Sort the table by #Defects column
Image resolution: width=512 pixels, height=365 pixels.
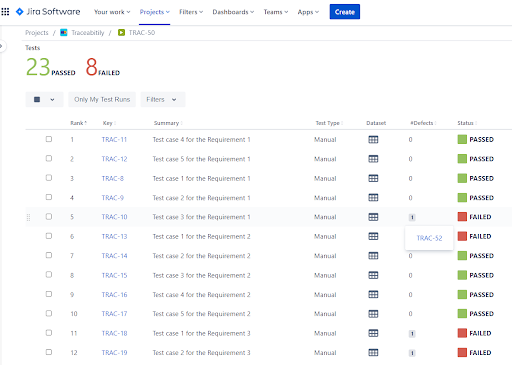coord(423,123)
